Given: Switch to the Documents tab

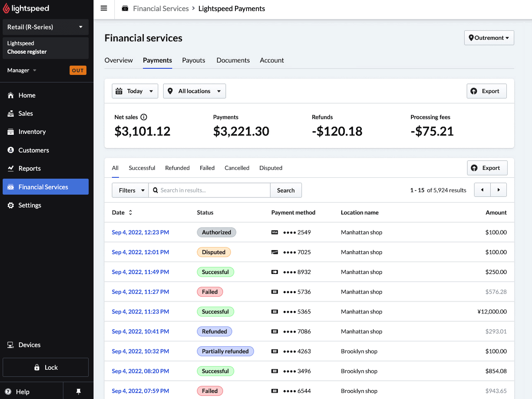Looking at the screenshot, I should (x=233, y=60).
